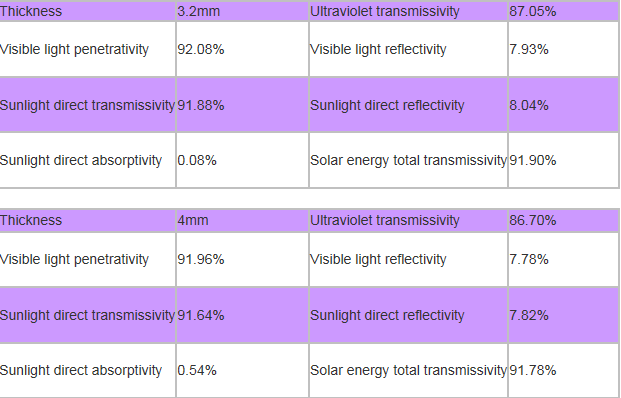The width and height of the screenshot is (621, 398).
Task: Select first table's Sunlight direct reflectivity label
Action: (x=387, y=105)
